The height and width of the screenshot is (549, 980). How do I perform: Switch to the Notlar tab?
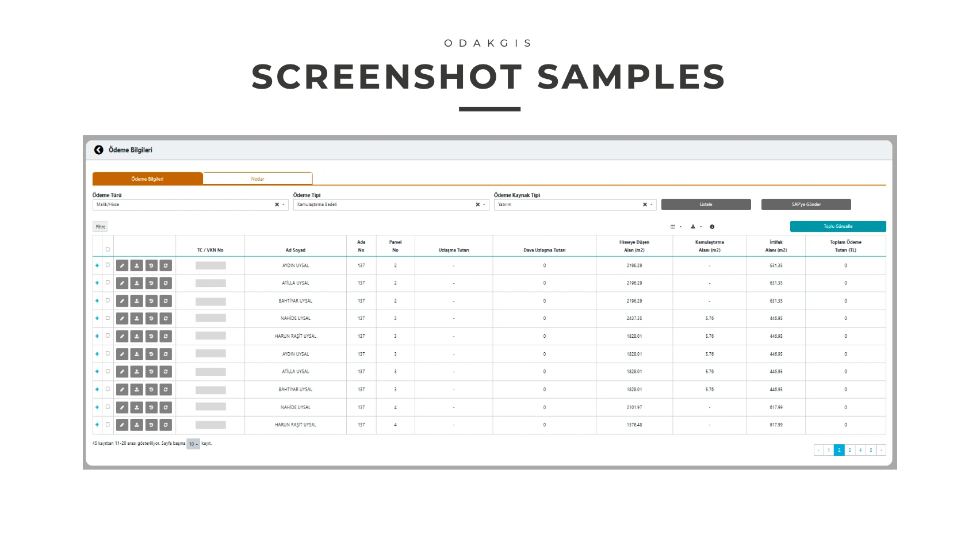[258, 179]
